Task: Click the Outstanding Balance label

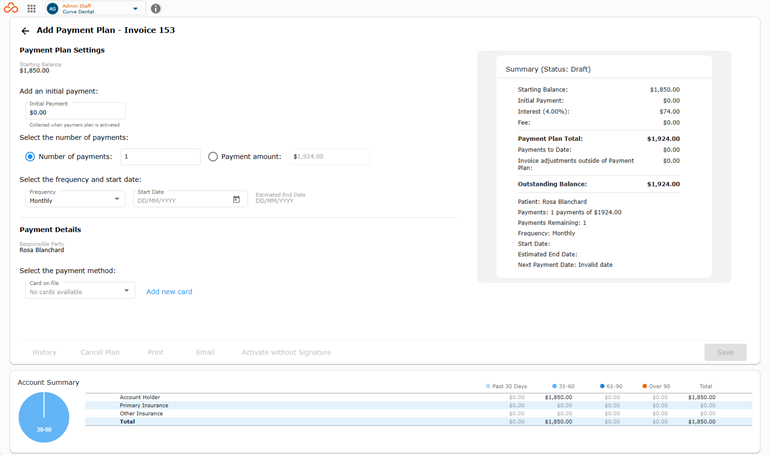Action: pos(552,184)
